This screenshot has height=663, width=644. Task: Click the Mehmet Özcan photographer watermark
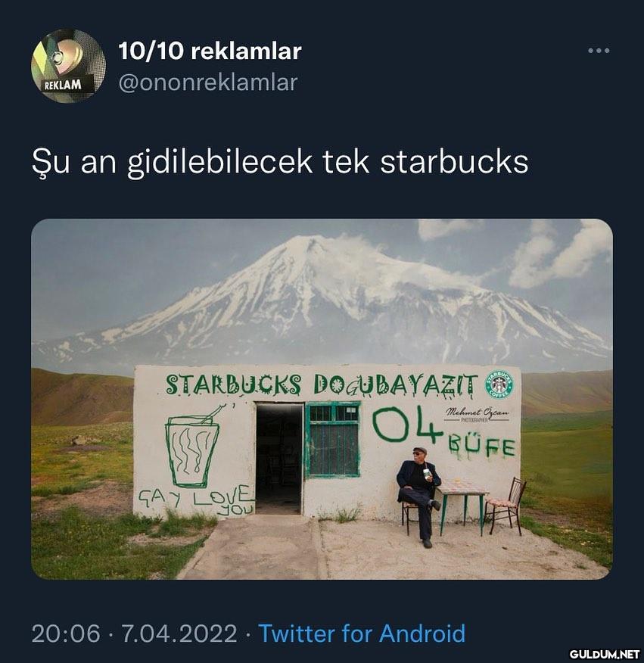[x=477, y=415]
